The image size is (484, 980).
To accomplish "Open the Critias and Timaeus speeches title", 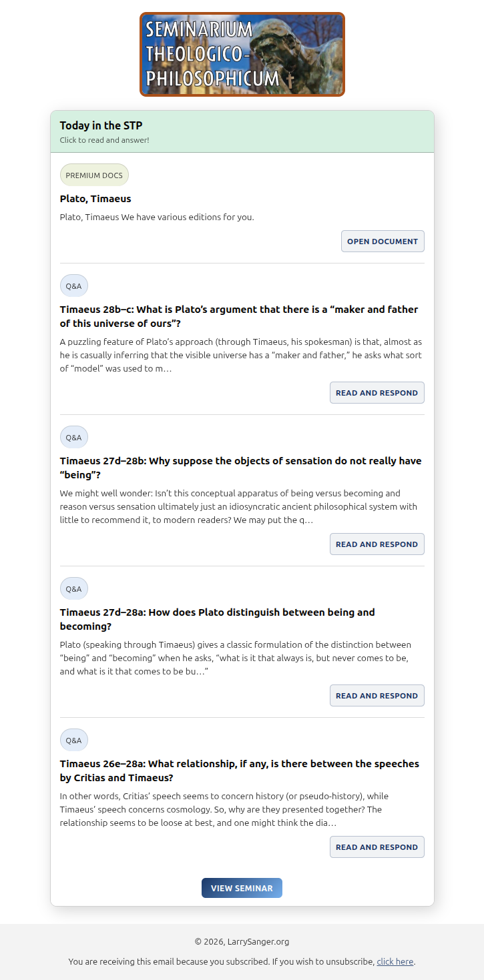I will [240, 771].
